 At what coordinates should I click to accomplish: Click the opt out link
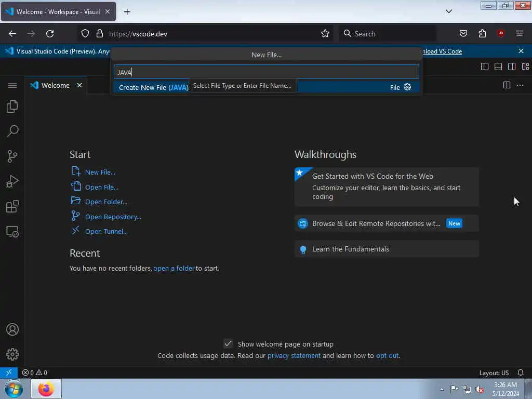point(387,355)
